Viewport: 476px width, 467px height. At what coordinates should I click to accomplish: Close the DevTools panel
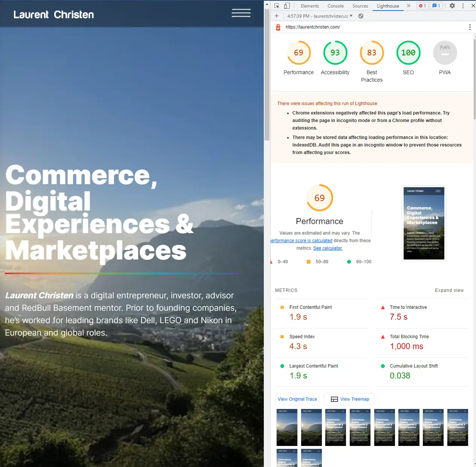pos(473,6)
